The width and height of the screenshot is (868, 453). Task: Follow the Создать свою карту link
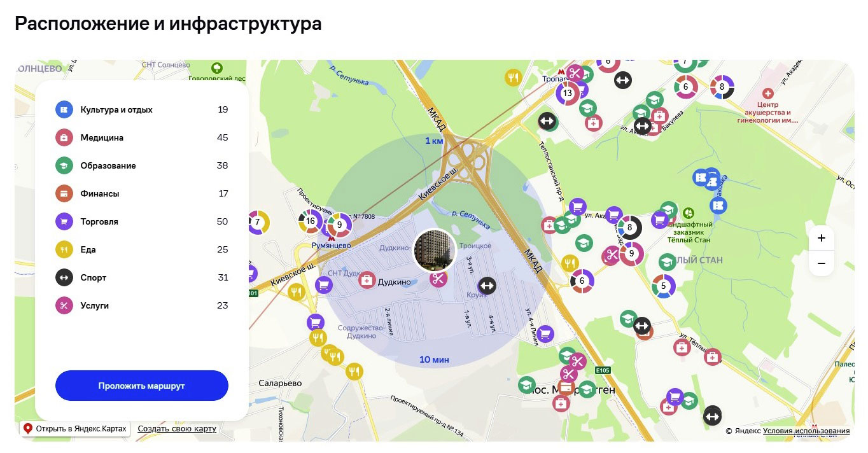point(177,429)
